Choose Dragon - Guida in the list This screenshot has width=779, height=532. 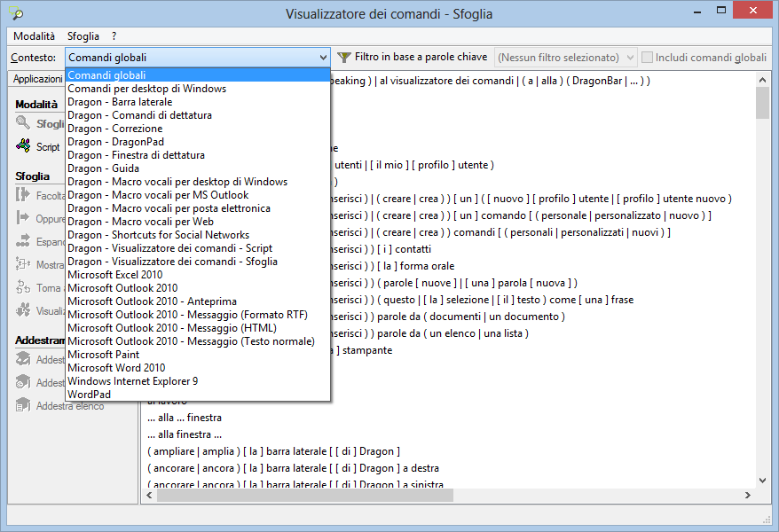click(198, 168)
